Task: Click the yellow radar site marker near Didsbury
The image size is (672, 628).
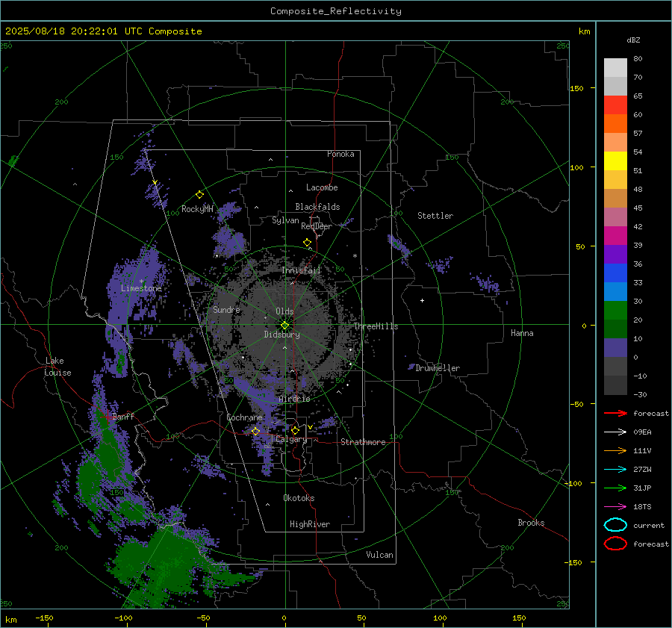Action: pyautogui.click(x=285, y=326)
